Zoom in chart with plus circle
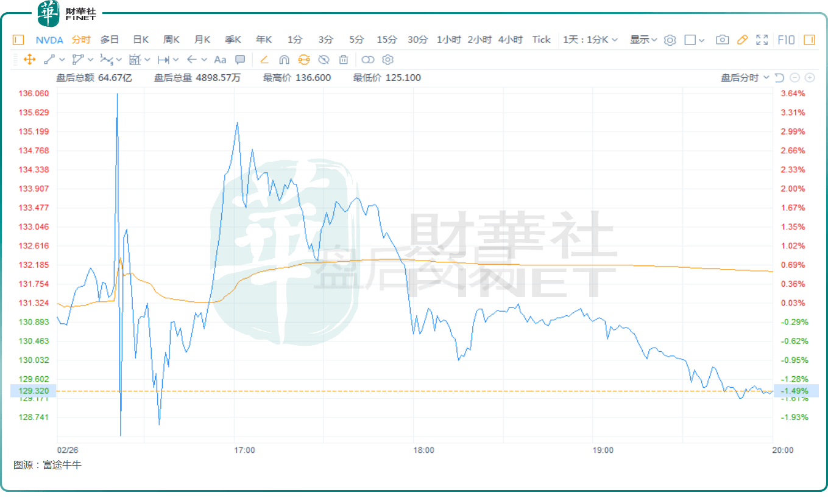828x504 pixels. (x=810, y=78)
